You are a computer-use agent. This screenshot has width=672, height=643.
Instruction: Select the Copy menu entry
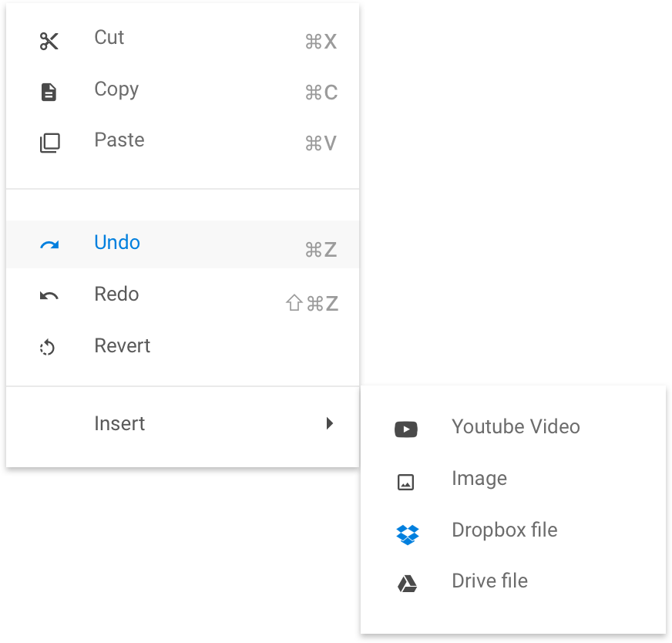click(x=183, y=93)
